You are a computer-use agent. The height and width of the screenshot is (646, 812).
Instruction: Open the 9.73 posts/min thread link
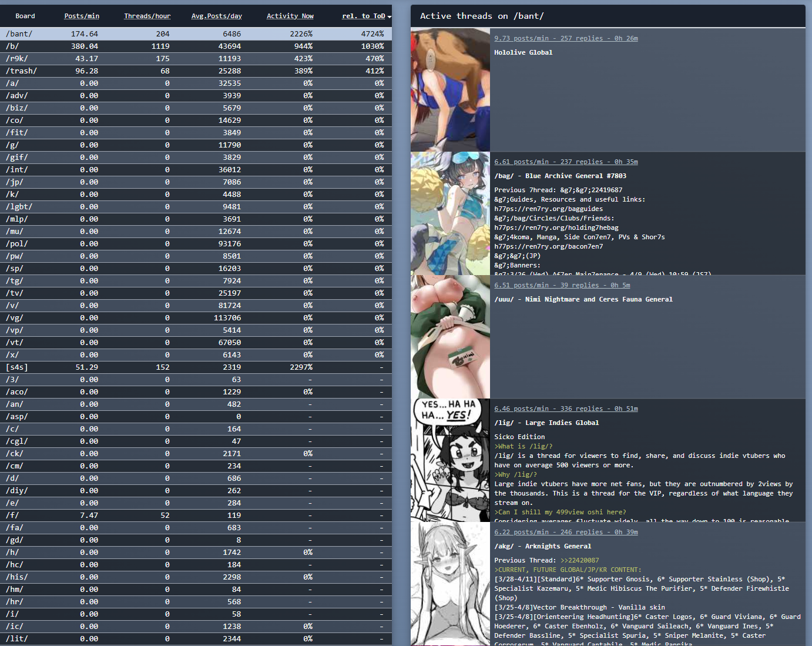point(566,38)
